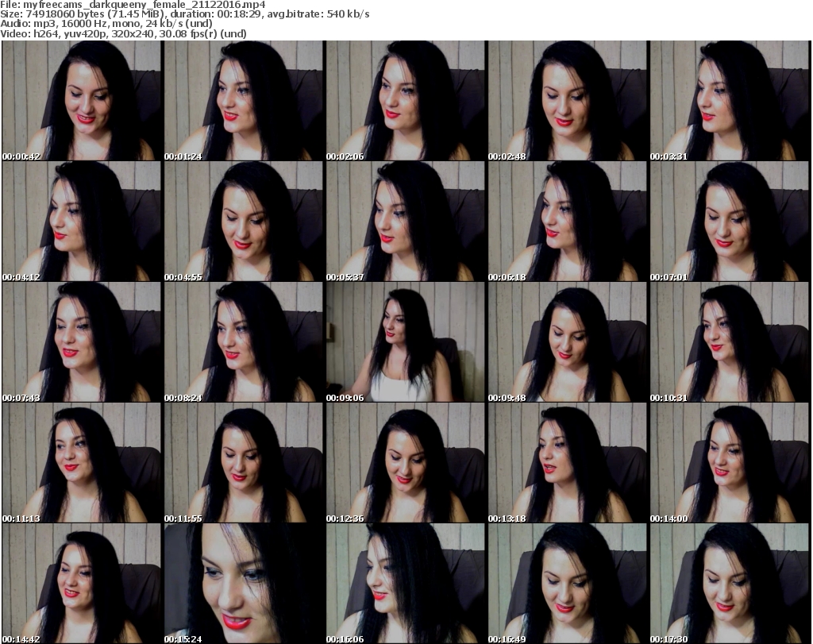813x644 pixels.
Task: Select the thumbnail marked 00:14:00
Action: click(x=729, y=463)
